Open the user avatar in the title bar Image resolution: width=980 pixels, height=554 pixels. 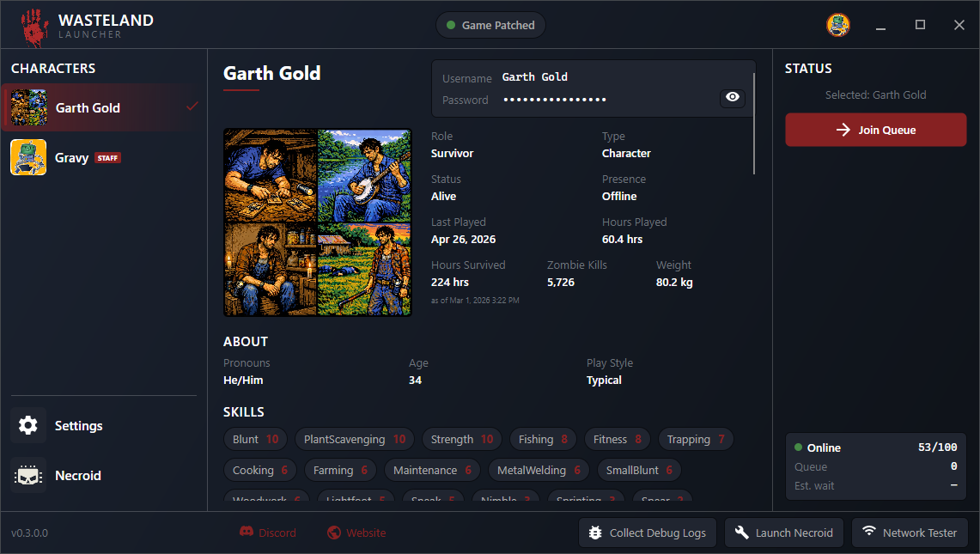click(838, 25)
